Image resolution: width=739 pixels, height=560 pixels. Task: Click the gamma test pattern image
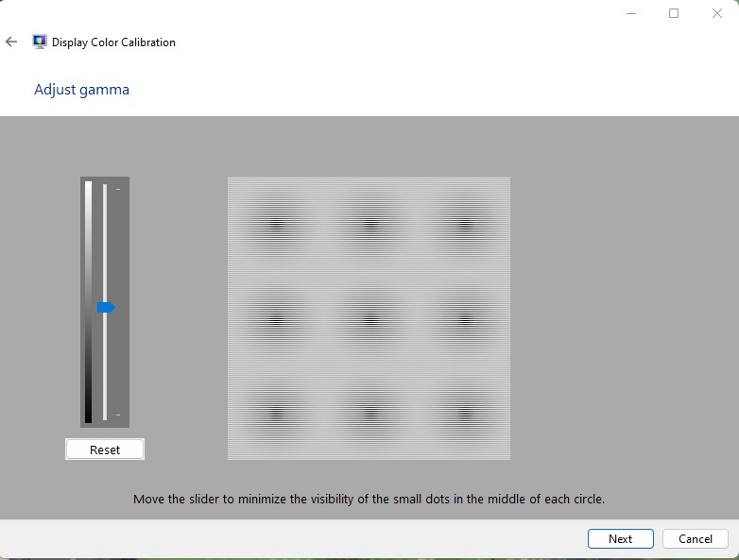click(x=369, y=318)
